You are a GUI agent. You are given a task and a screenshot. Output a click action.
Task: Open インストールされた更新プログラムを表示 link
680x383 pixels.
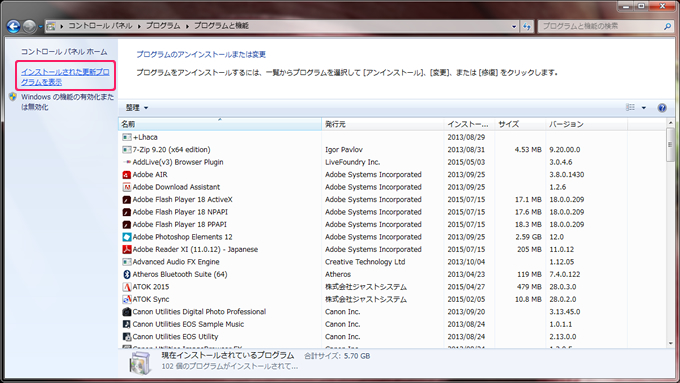65,77
